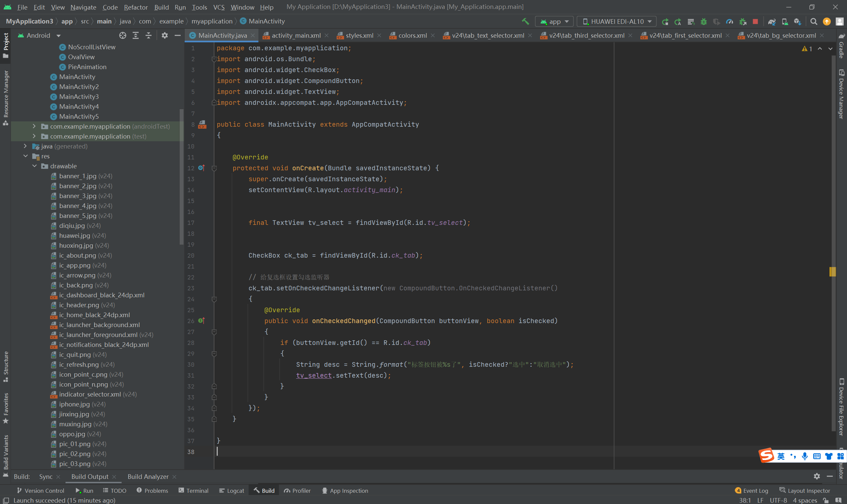
Task: Collapse all project tree nodes icon
Action: coord(149,35)
